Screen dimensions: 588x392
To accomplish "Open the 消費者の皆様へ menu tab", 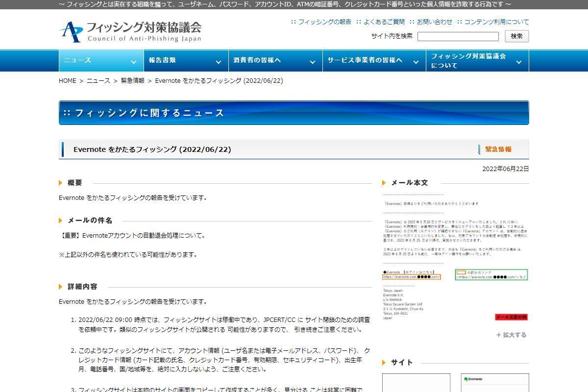I will coord(275,61).
